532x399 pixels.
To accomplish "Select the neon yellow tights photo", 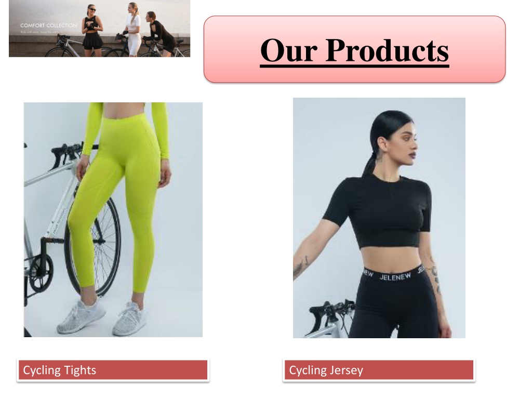I will click(x=113, y=220).
